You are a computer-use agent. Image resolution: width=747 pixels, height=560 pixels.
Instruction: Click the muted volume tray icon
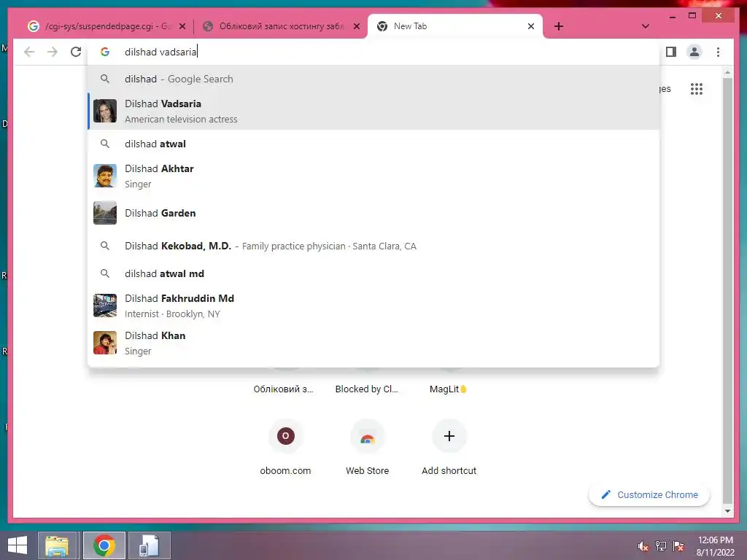pos(643,546)
